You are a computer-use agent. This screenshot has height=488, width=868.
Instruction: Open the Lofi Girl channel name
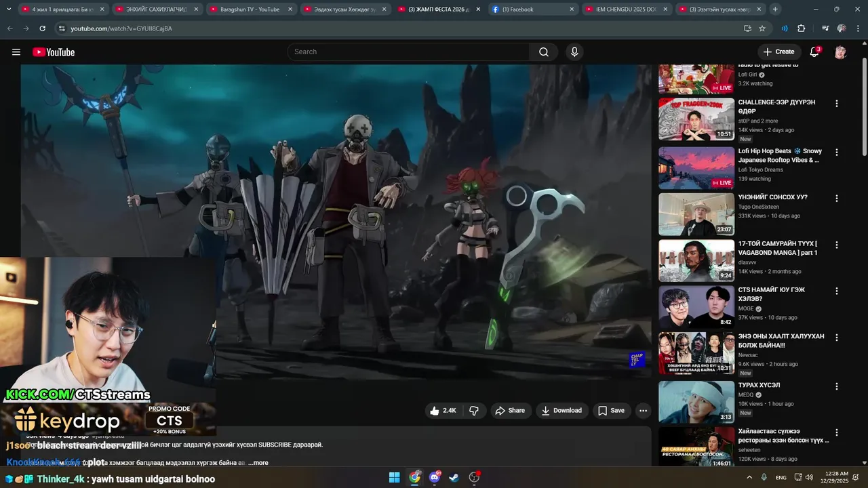coord(747,75)
